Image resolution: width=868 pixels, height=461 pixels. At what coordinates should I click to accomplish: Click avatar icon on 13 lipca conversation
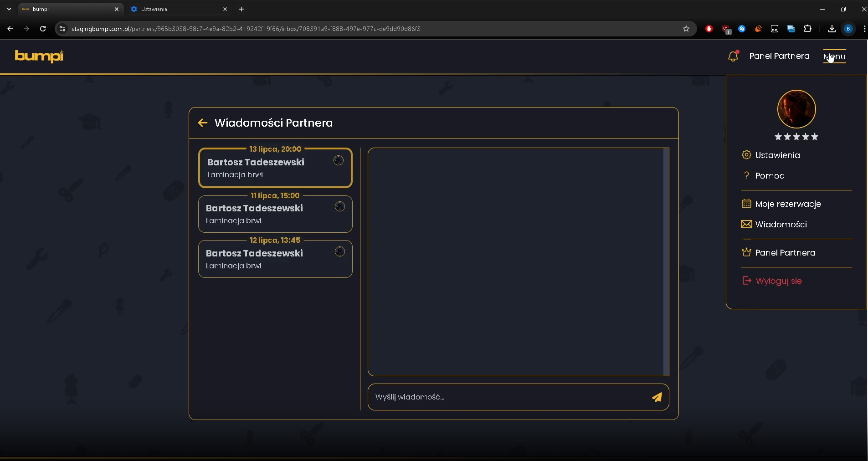339,160
